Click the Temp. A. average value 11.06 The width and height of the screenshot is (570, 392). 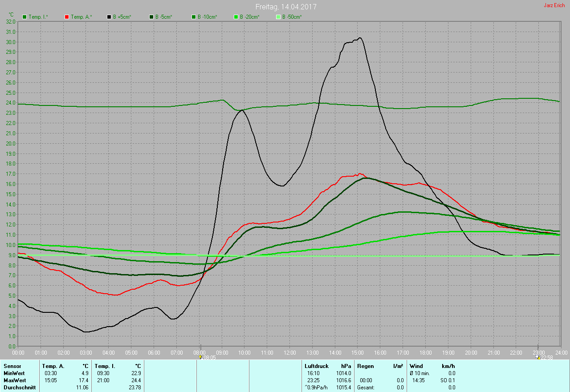point(82,388)
